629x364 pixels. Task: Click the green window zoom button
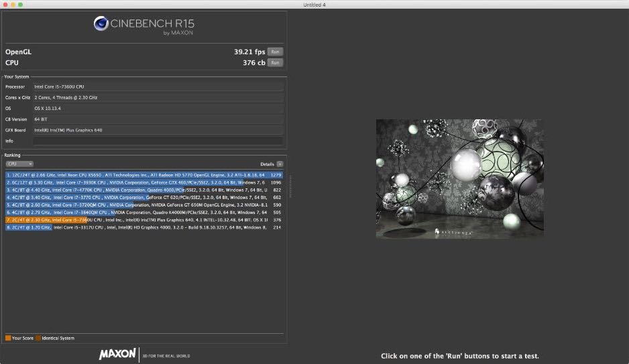(21, 4)
